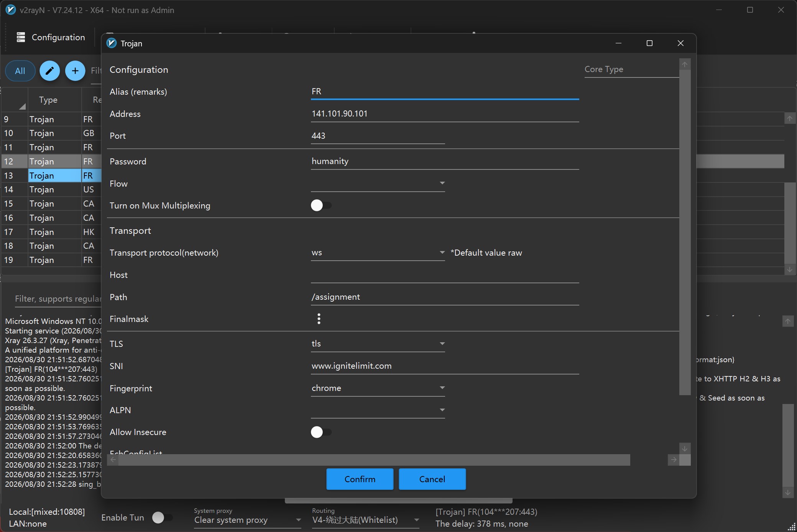This screenshot has width=797, height=532.
Task: Select the All group tab
Action: pyautogui.click(x=20, y=71)
